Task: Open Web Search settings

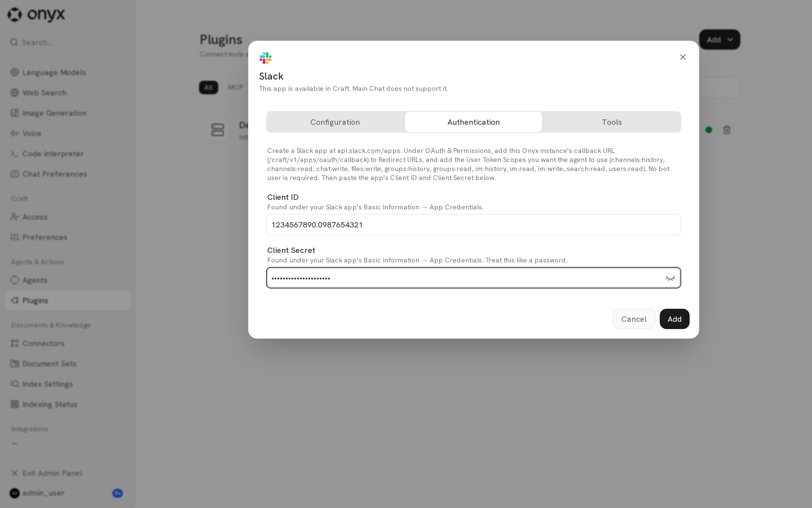Action: (x=67, y=93)
